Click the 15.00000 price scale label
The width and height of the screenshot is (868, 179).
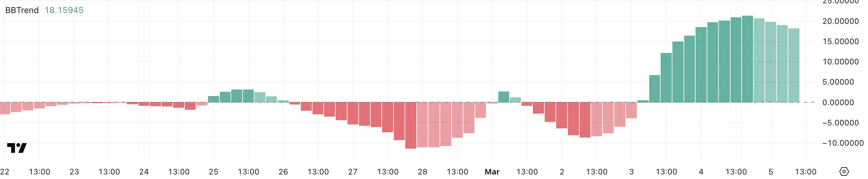coord(840,41)
